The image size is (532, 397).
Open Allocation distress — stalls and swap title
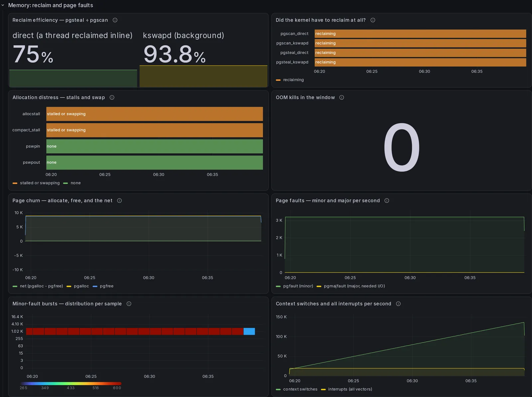click(x=59, y=97)
